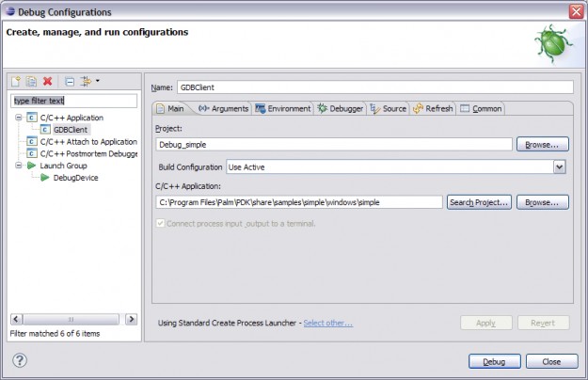The height and width of the screenshot is (380, 588).
Task: Switch to the Arguments tab
Action: pos(223,109)
